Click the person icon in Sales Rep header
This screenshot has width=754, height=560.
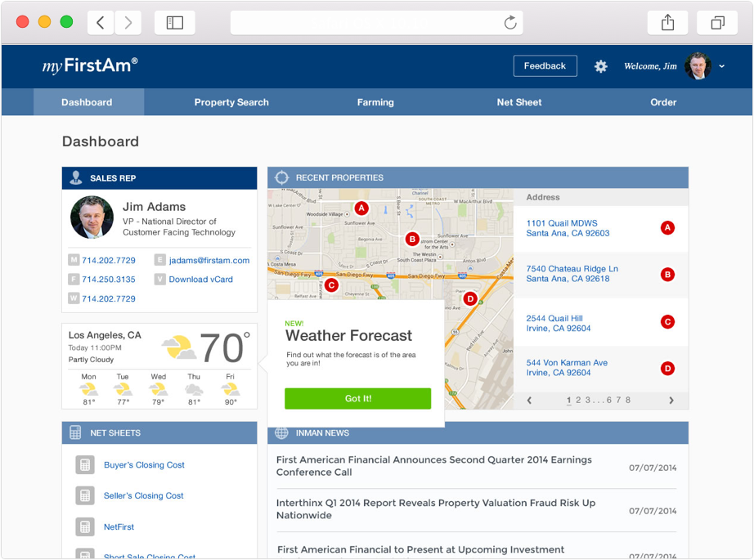point(74,177)
